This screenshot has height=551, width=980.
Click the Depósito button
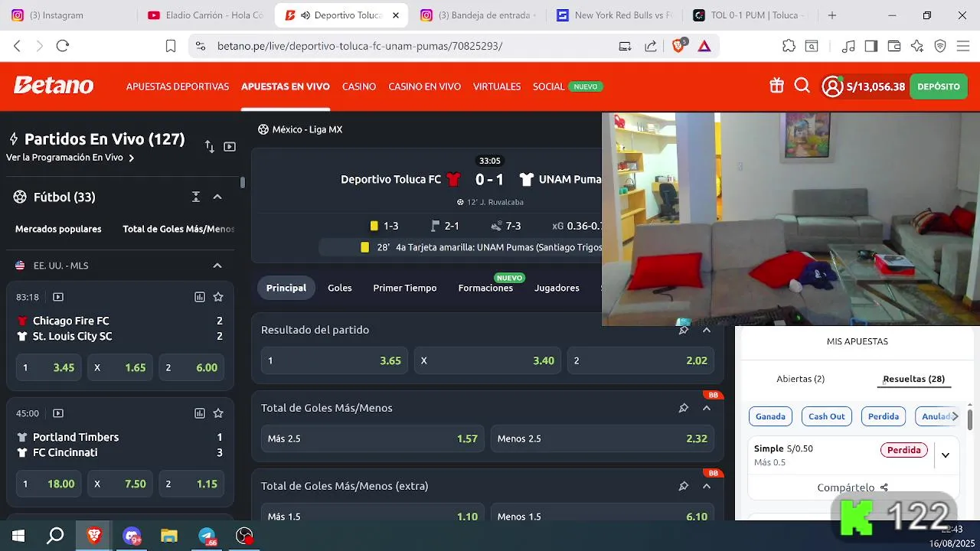coord(939,86)
